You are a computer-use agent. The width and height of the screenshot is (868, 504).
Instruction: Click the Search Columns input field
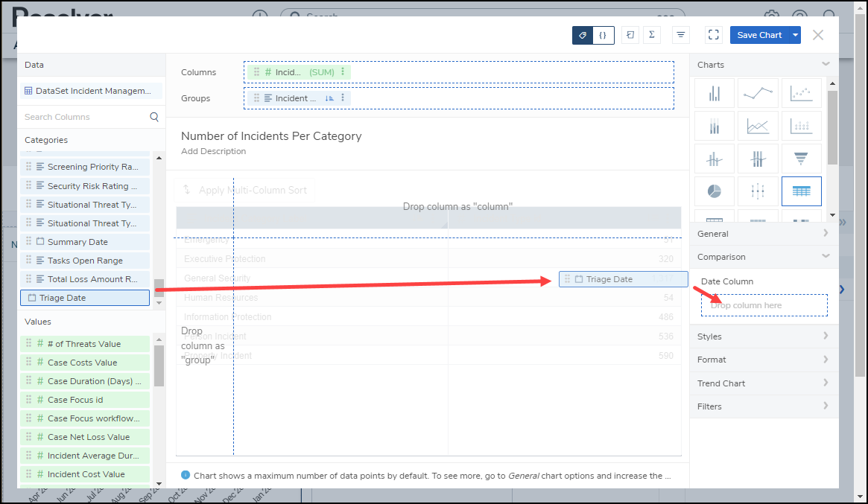pyautogui.click(x=85, y=117)
